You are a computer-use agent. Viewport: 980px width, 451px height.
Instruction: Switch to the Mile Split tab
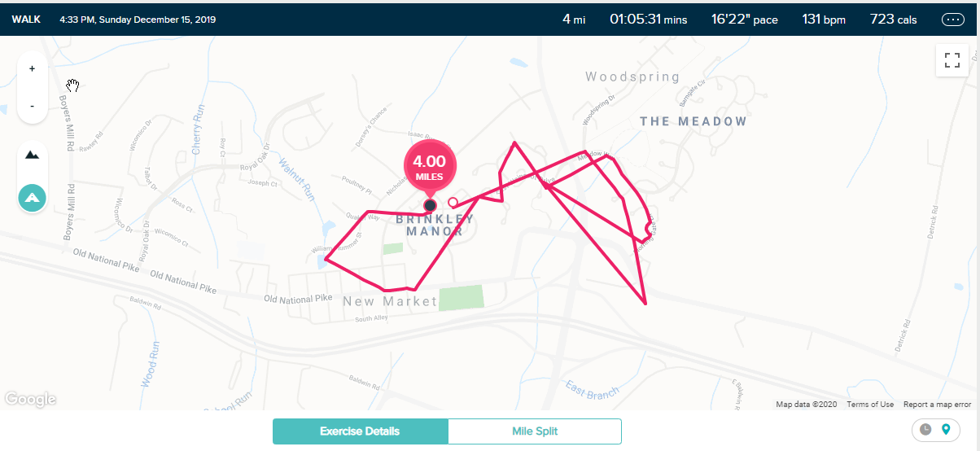tap(535, 431)
